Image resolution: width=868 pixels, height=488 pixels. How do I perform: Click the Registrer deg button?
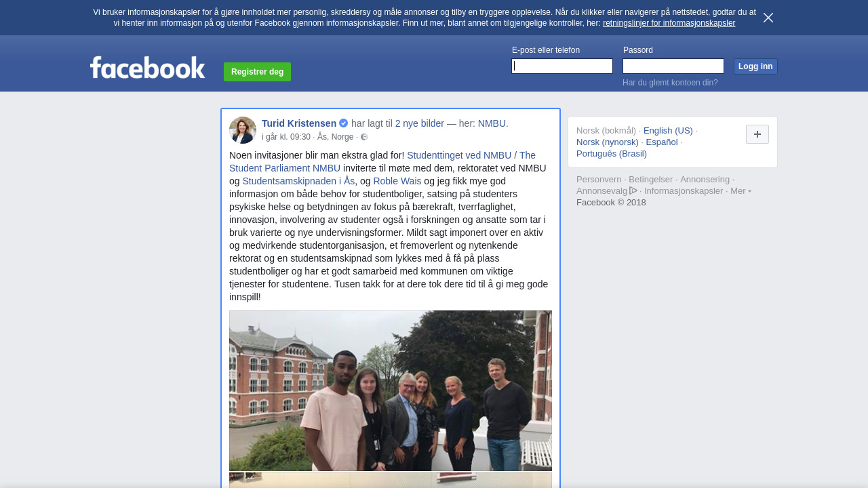coord(257,72)
